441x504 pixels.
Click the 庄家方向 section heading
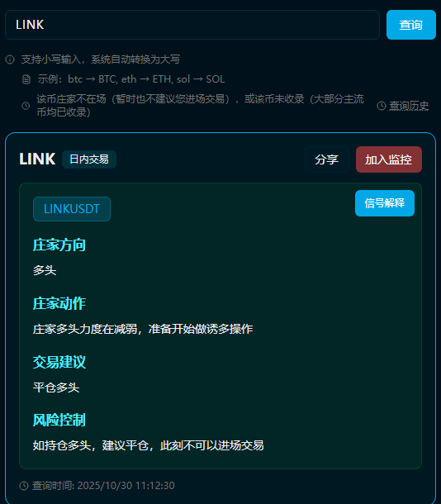click(x=59, y=245)
